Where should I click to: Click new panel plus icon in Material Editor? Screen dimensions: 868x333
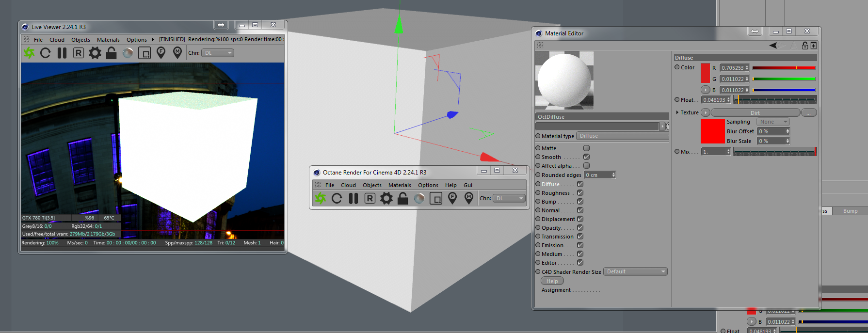[814, 45]
